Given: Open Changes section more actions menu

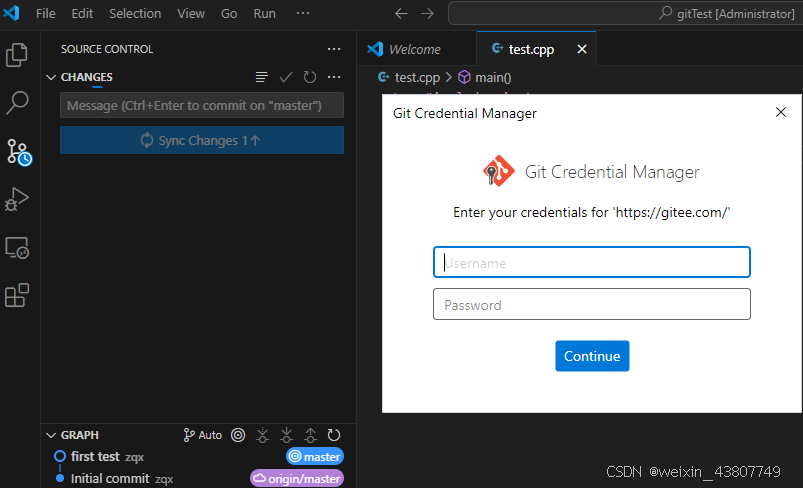Looking at the screenshot, I should click(334, 77).
